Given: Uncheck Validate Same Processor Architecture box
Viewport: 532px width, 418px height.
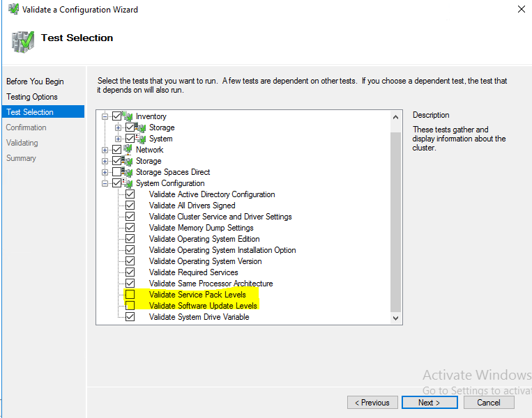Looking at the screenshot, I should pos(130,283).
